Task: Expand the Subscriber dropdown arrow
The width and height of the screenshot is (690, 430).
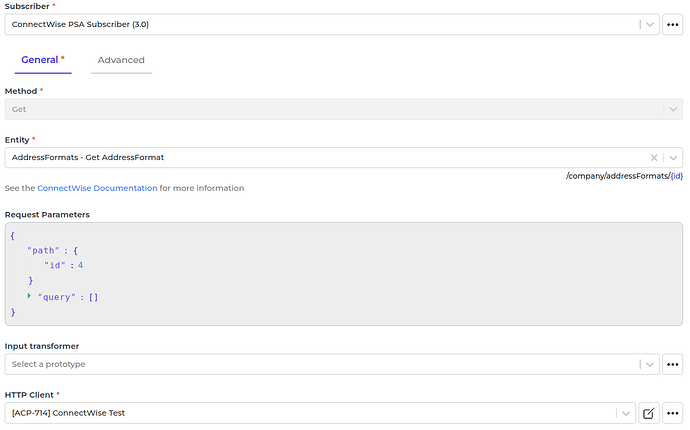Action: point(650,24)
